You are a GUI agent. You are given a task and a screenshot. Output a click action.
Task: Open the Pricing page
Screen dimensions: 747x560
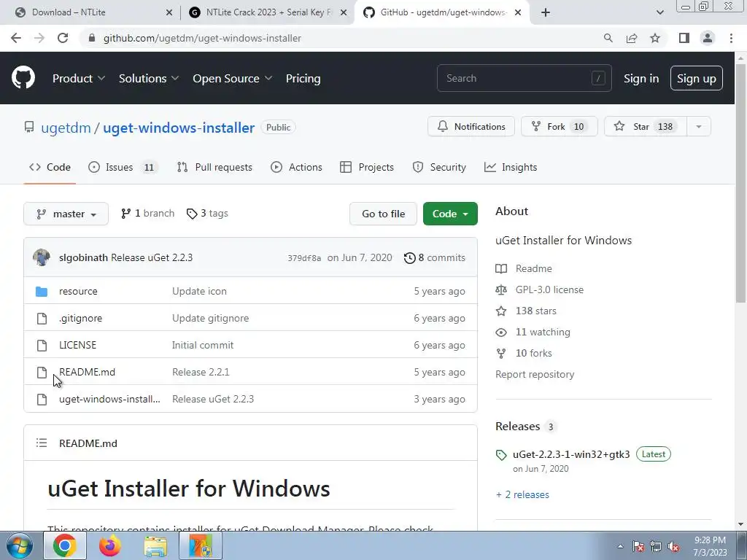[x=303, y=79]
